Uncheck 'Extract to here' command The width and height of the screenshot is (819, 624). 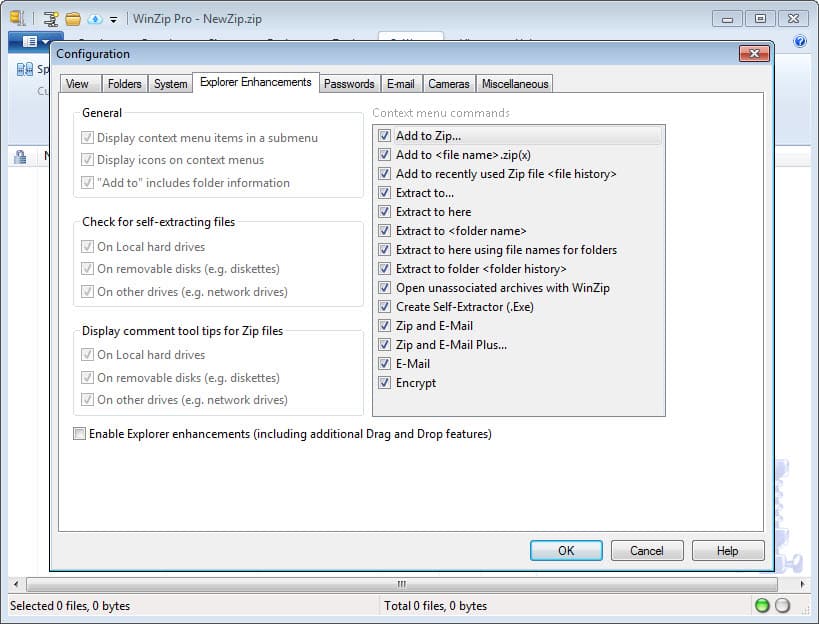click(384, 211)
